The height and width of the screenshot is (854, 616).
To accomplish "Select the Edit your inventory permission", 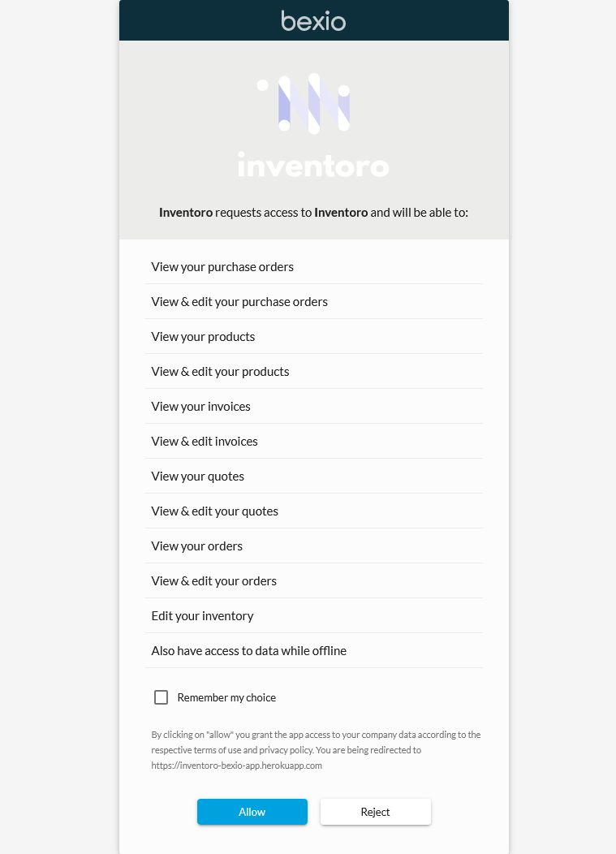I will pos(202,616).
